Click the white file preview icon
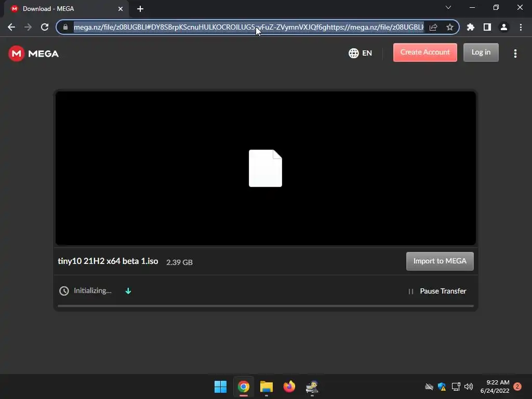This screenshot has width=532, height=399. (265, 168)
